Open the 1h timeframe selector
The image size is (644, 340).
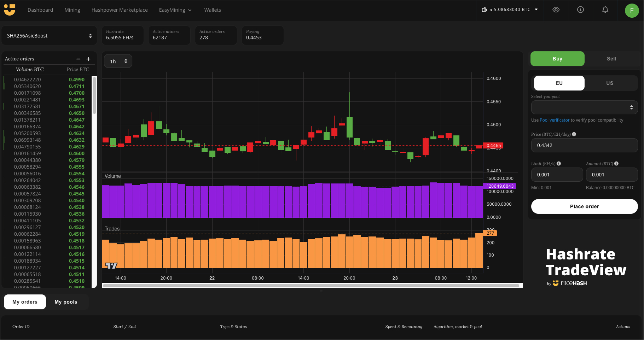pos(118,61)
